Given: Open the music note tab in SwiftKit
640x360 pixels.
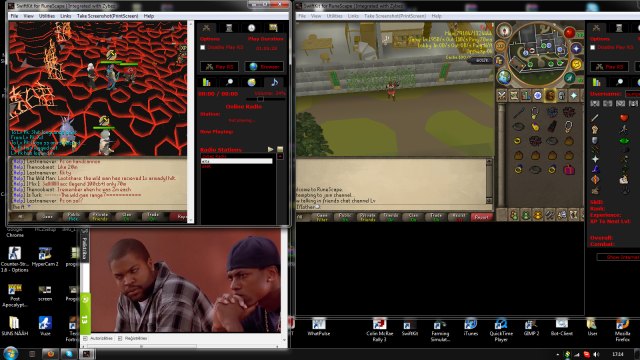Looking at the screenshot, I should pyautogui.click(x=274, y=82).
